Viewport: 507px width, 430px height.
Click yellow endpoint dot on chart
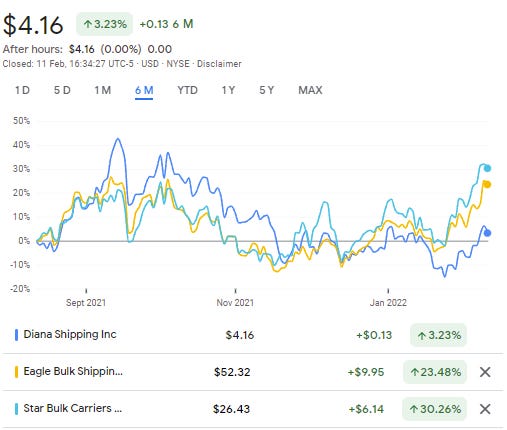pyautogui.click(x=487, y=184)
